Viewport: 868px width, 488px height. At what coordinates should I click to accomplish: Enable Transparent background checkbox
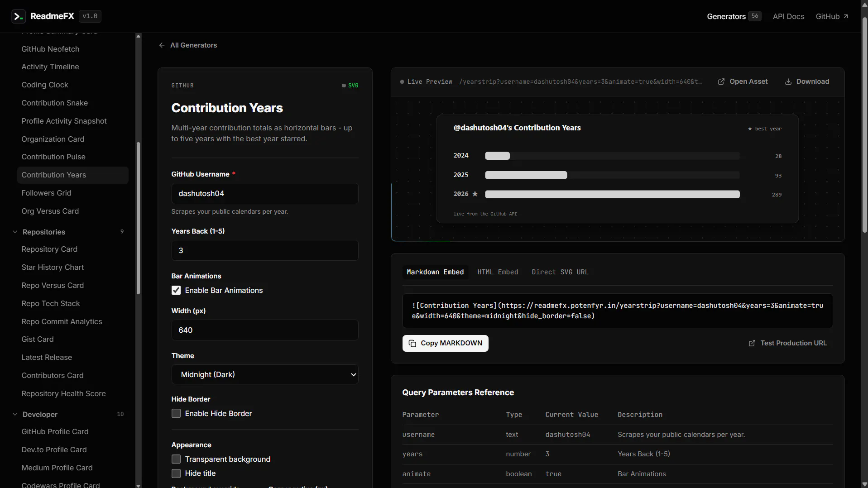[x=176, y=459]
